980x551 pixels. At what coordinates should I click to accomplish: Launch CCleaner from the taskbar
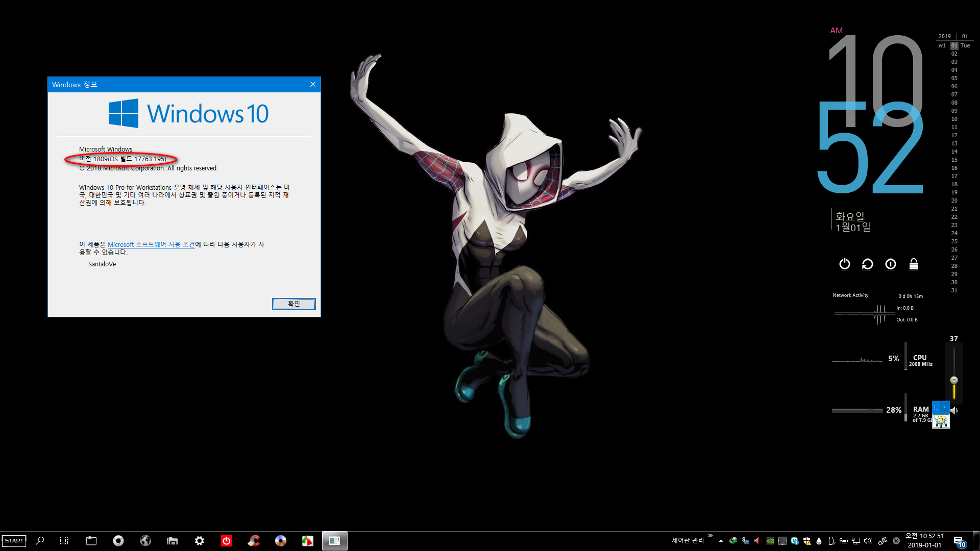[x=254, y=541]
